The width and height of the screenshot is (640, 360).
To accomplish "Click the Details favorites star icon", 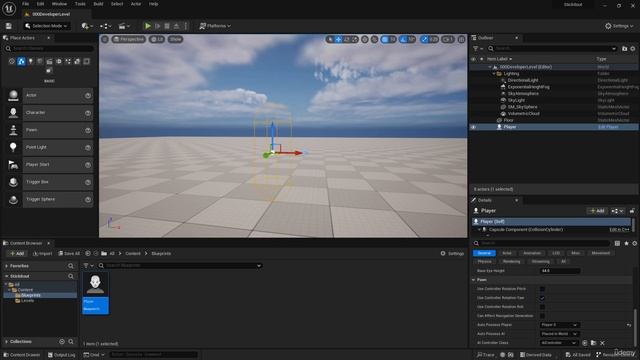I will coord(627,243).
